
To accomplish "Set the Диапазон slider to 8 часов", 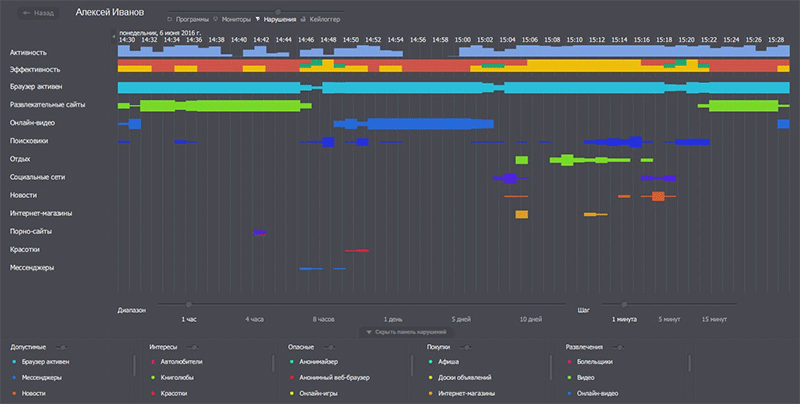I will coord(323,319).
